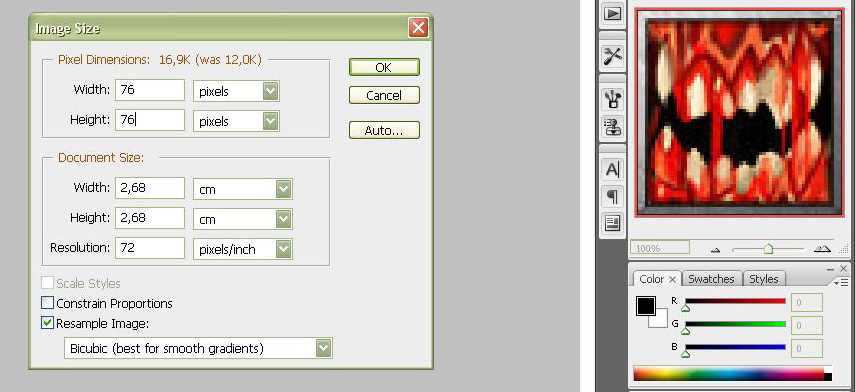This screenshot has width=855, height=392.
Task: Click the Navigator zoom in large-mountains icon
Action: [822, 249]
